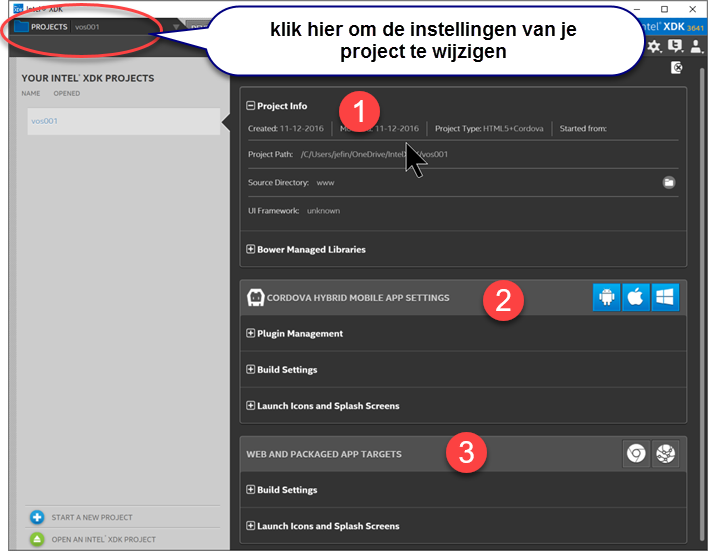Collapse the Project Info section
The width and height of the screenshot is (708, 551).
[x=251, y=106]
